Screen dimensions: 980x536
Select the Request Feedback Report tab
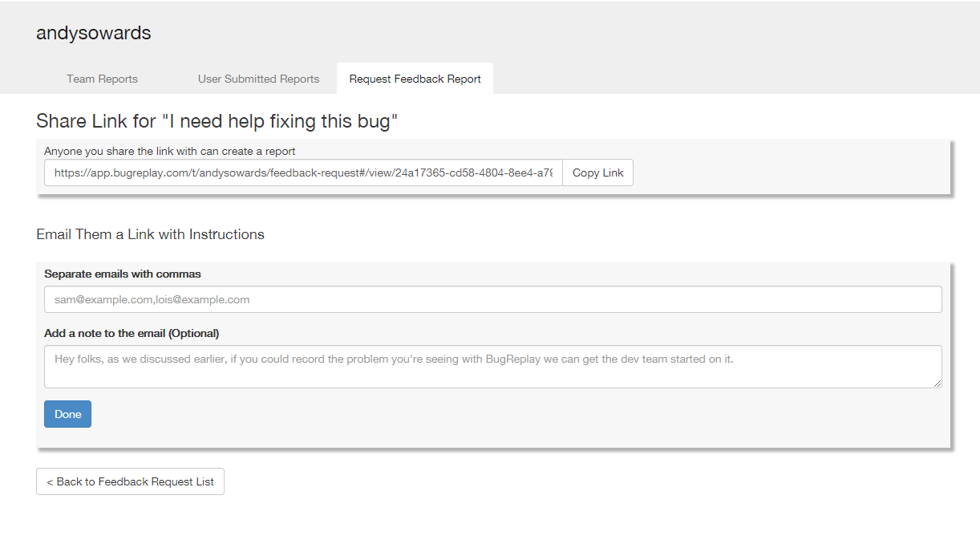415,79
